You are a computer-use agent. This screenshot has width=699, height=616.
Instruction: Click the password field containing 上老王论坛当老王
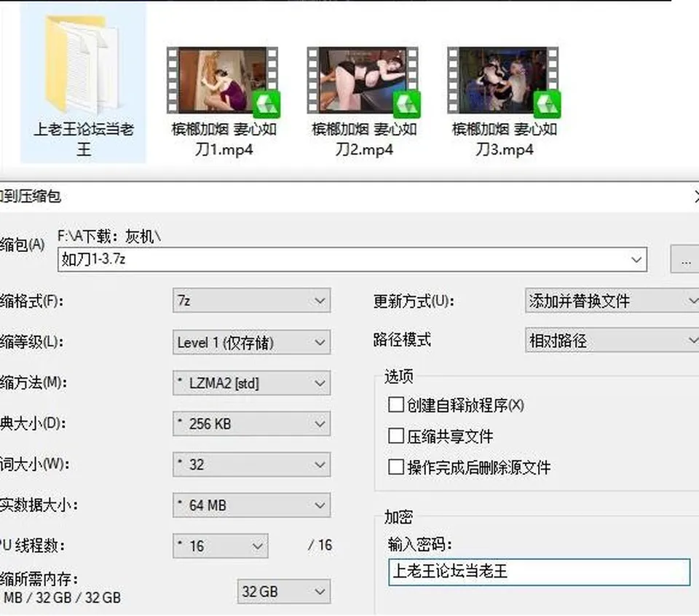coord(539,572)
